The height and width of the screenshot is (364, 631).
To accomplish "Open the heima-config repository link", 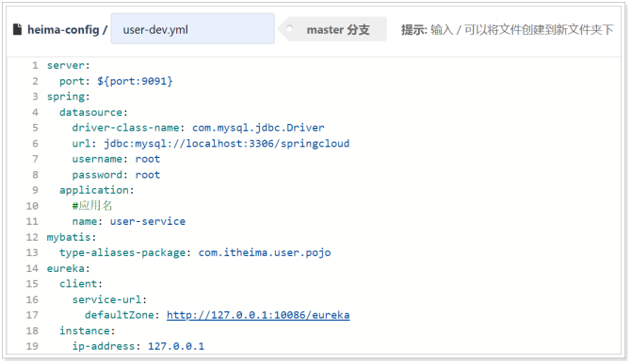I will [x=63, y=30].
